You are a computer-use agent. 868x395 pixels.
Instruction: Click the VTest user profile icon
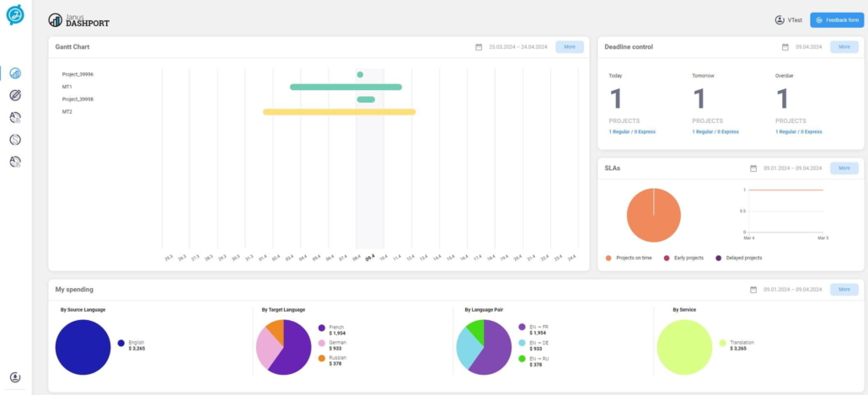(779, 20)
